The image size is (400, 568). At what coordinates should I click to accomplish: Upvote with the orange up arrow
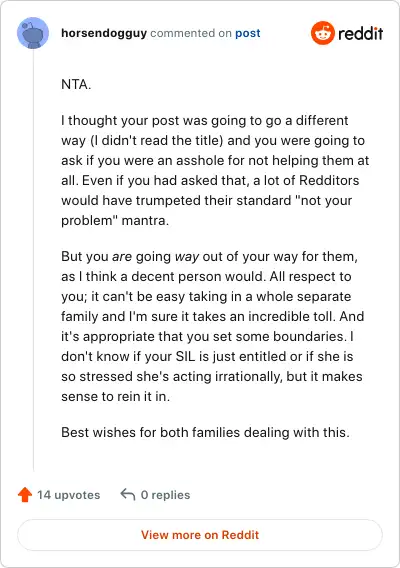coord(25,494)
